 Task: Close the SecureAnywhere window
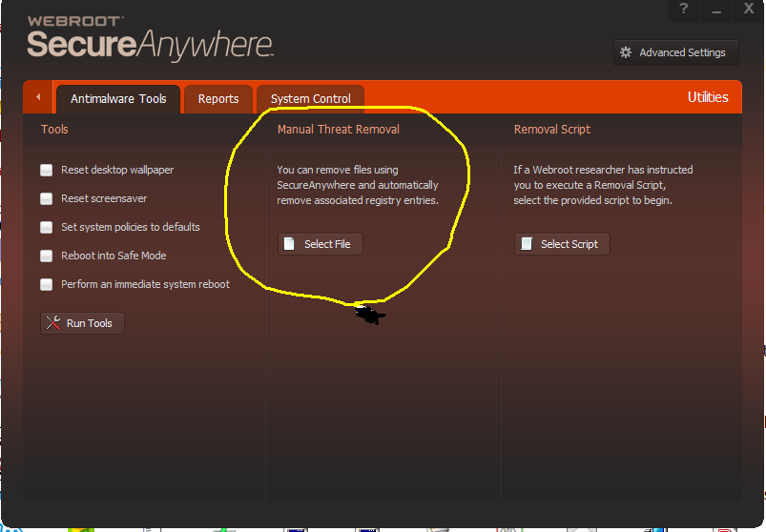point(749,9)
